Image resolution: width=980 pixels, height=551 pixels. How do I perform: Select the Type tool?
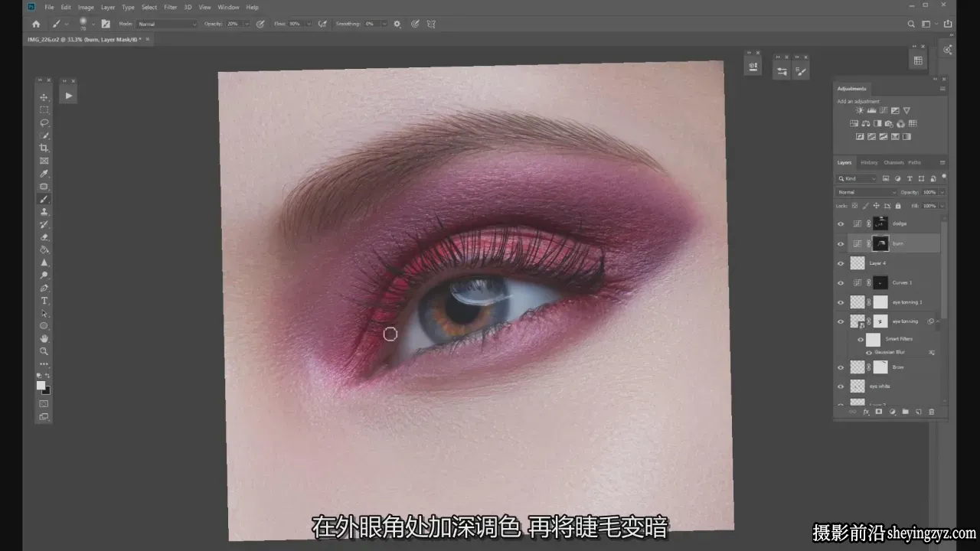coord(44,301)
